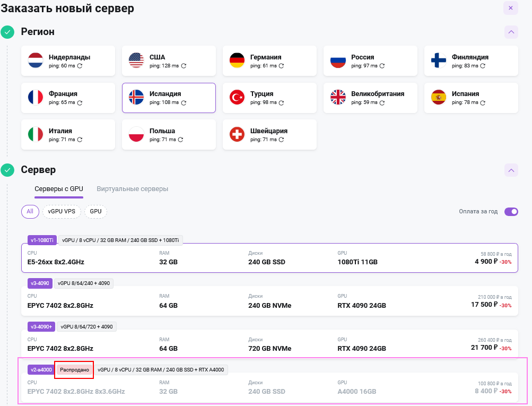Open the Серверы с GPU tab
Screen dimensions: 532x406
tap(59, 189)
